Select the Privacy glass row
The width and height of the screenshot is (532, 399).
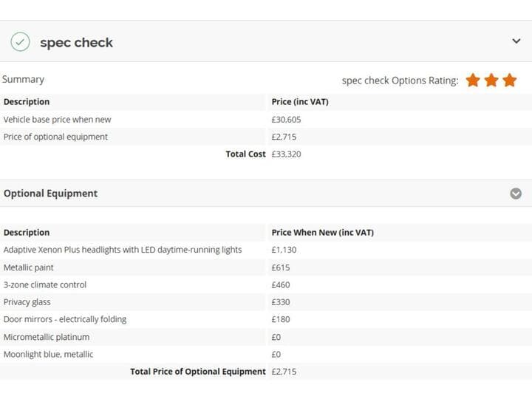coord(266,302)
